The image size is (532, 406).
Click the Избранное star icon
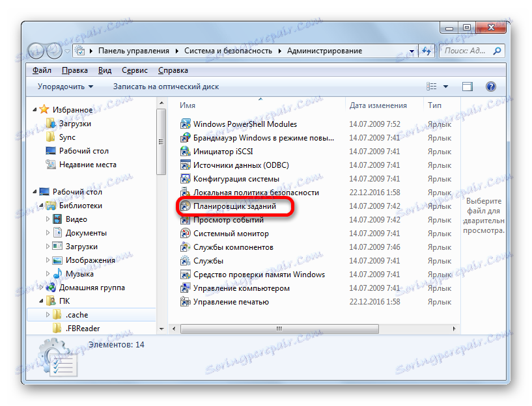44,109
